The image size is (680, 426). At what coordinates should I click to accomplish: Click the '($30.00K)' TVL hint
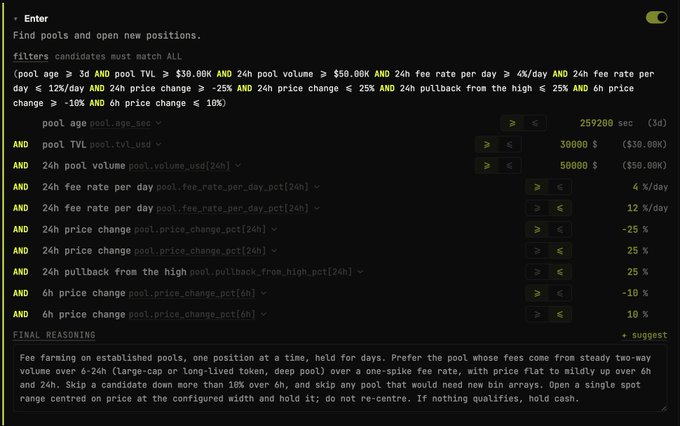click(644, 144)
